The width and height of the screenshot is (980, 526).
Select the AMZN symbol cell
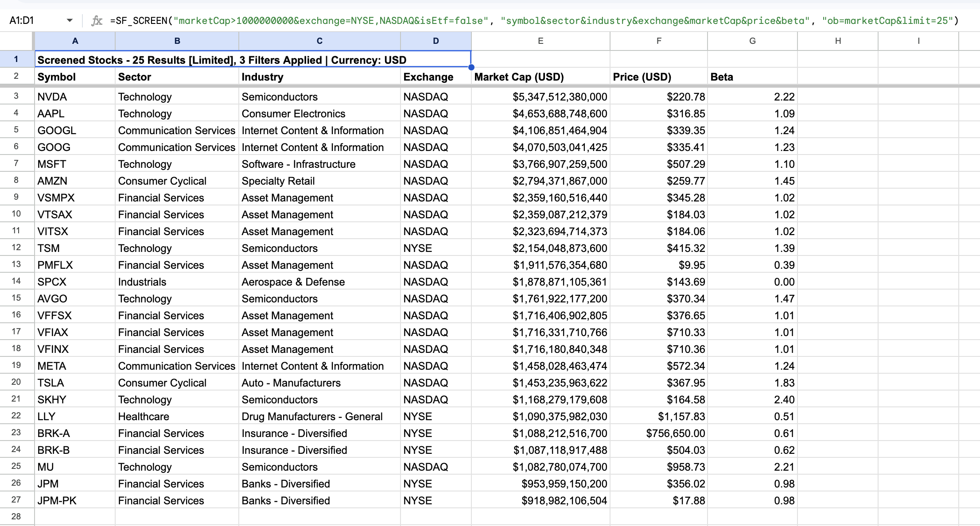[75, 181]
